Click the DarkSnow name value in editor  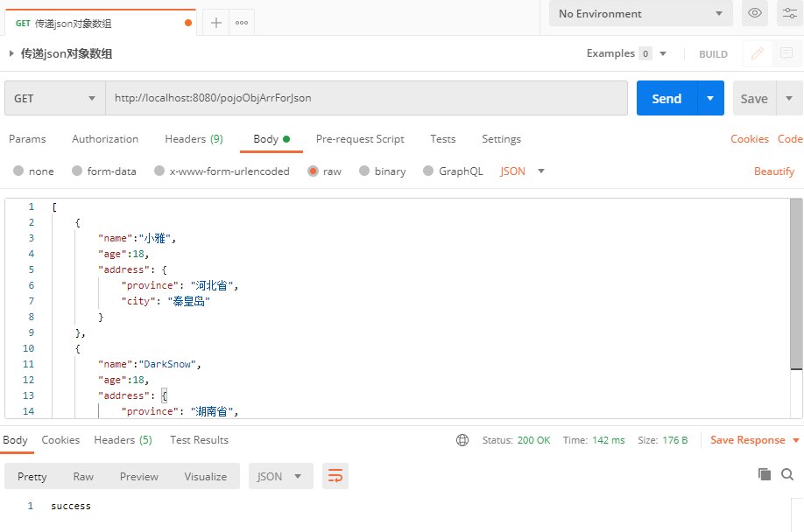pyautogui.click(x=167, y=364)
